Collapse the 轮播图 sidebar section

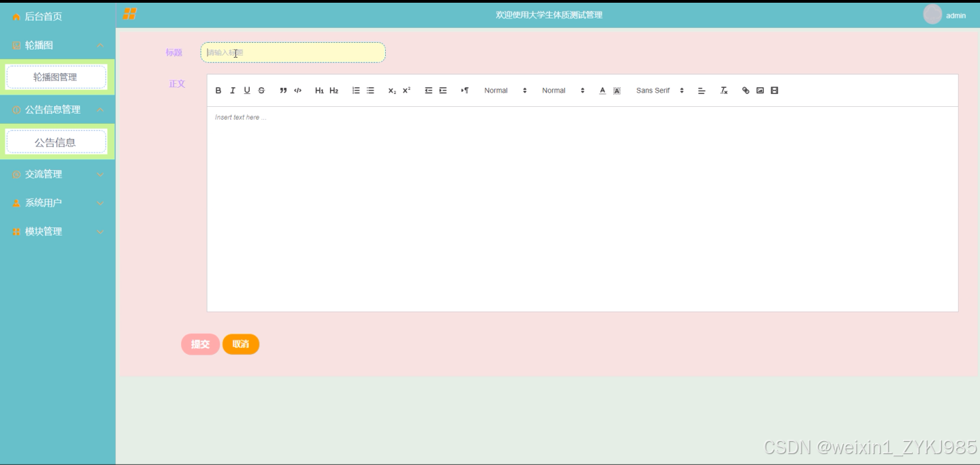(57, 45)
